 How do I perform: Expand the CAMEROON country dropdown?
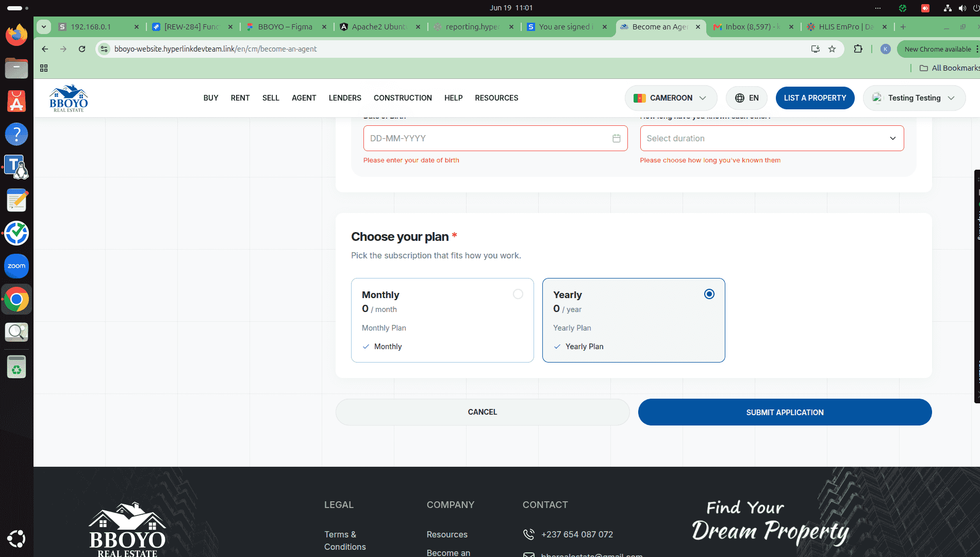click(671, 98)
